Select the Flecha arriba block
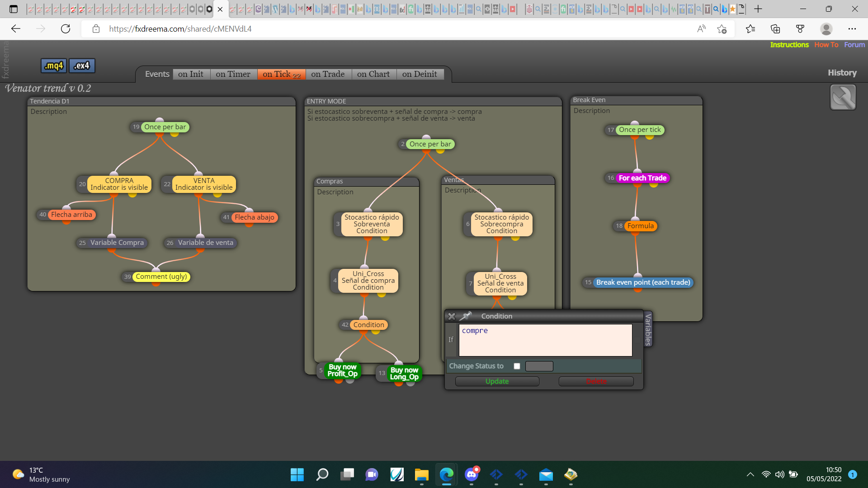 click(71, 215)
